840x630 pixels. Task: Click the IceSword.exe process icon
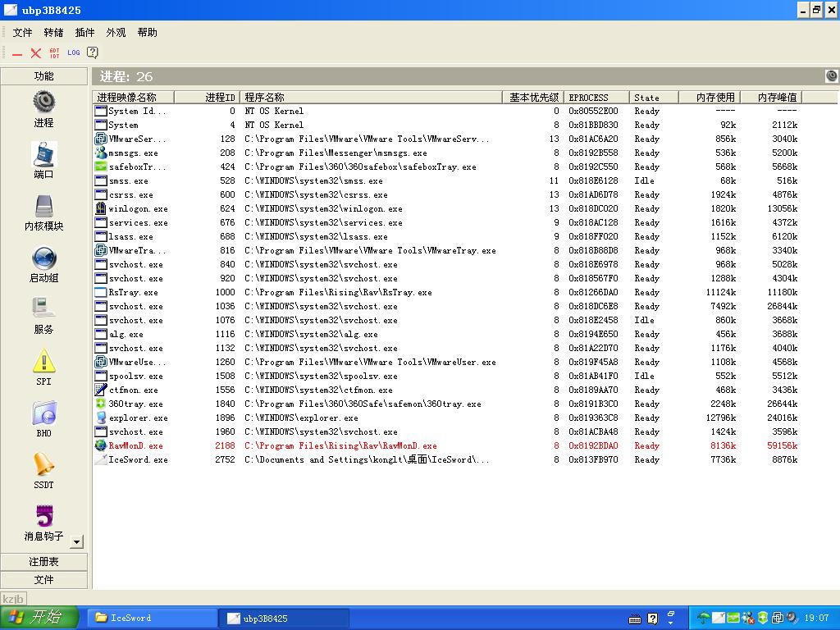click(100, 459)
